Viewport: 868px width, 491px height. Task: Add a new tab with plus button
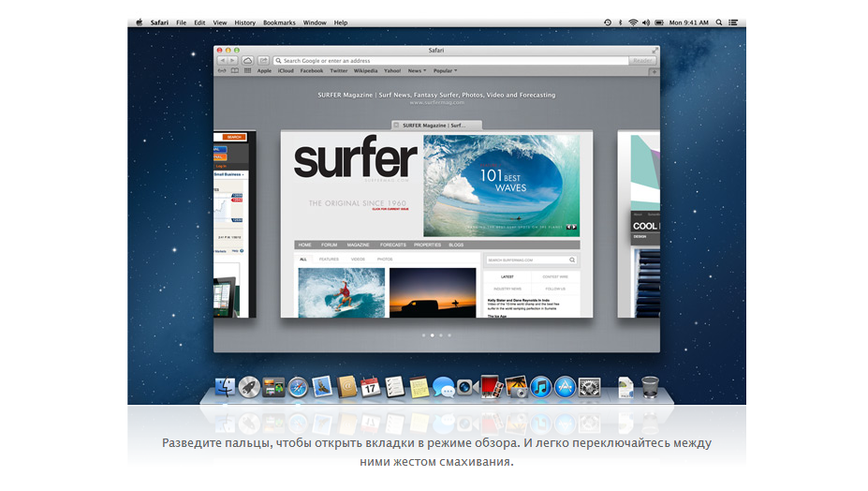[x=654, y=71]
